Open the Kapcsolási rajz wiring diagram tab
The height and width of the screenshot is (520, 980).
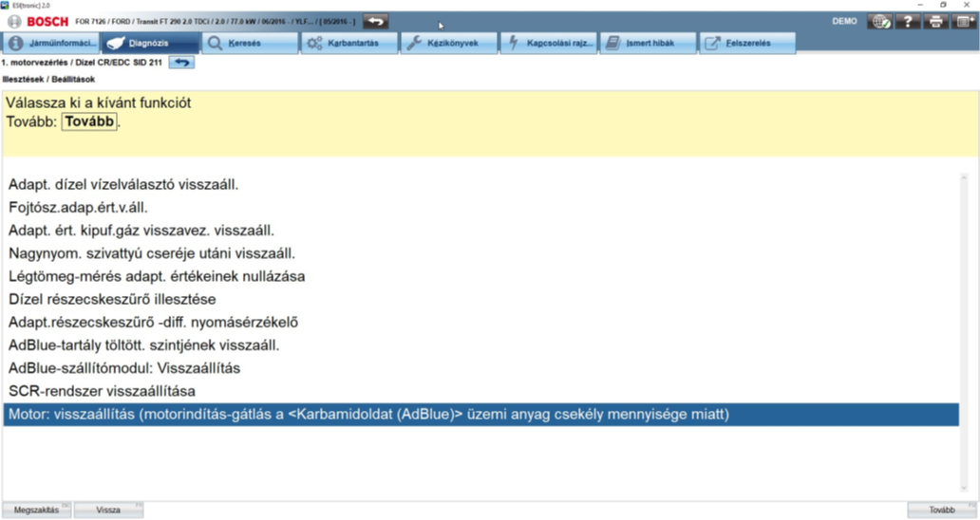tap(549, 43)
